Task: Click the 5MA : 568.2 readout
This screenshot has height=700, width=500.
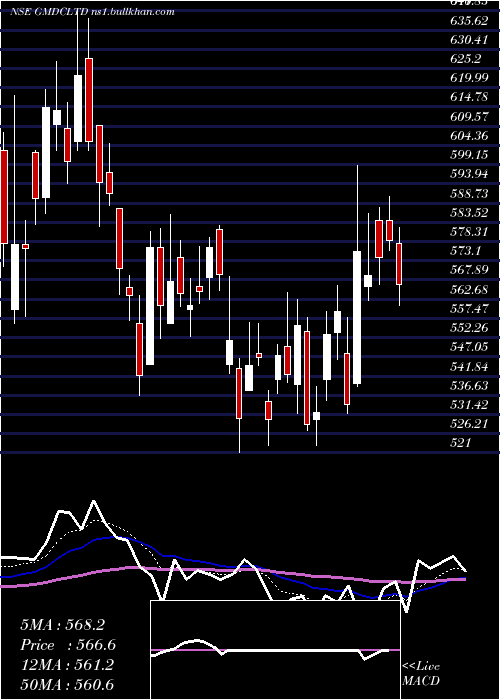Action: point(62,625)
